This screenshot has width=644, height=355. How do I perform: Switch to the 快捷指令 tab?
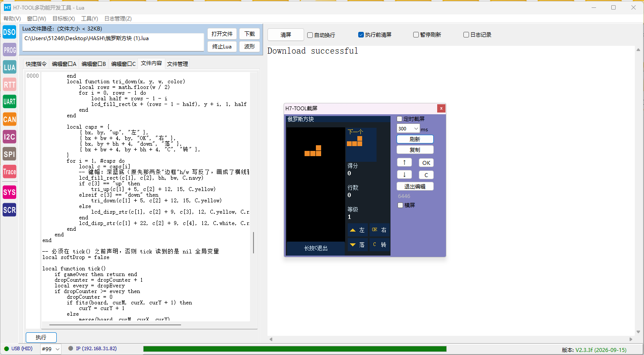coord(36,64)
